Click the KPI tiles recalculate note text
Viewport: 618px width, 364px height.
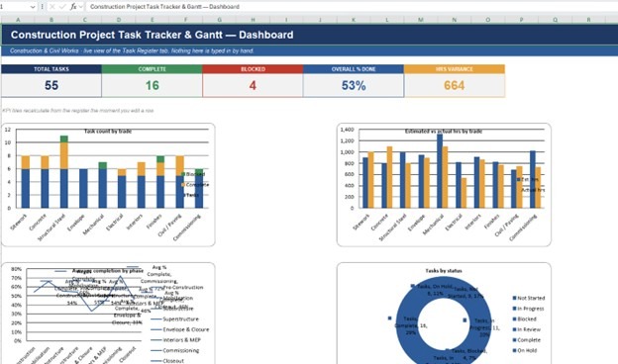(78, 111)
